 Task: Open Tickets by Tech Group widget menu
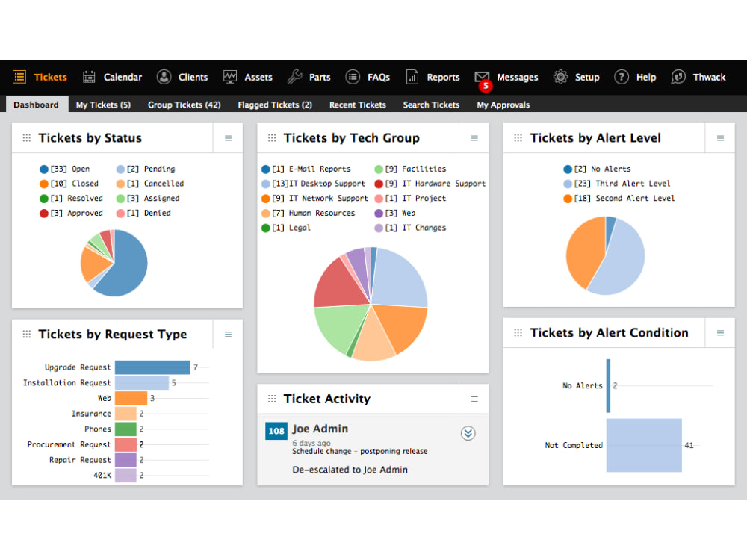click(x=474, y=138)
